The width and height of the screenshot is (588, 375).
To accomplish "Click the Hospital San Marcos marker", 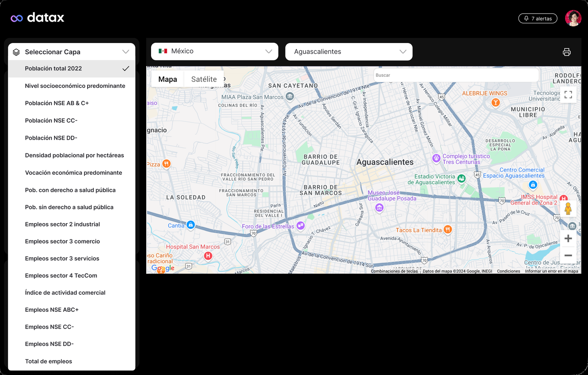I will pyautogui.click(x=208, y=256).
